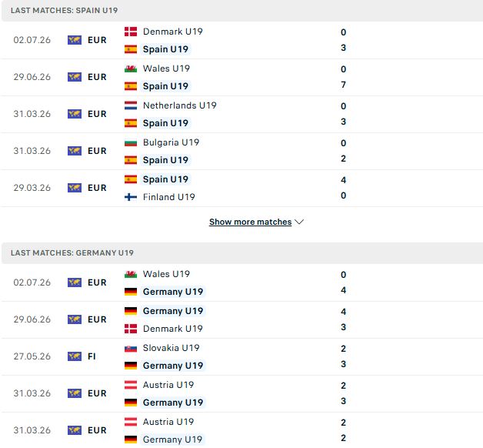Open the Wales U19 vs Spain 0-7 match row
The height and width of the screenshot is (448, 483).
[241, 78]
